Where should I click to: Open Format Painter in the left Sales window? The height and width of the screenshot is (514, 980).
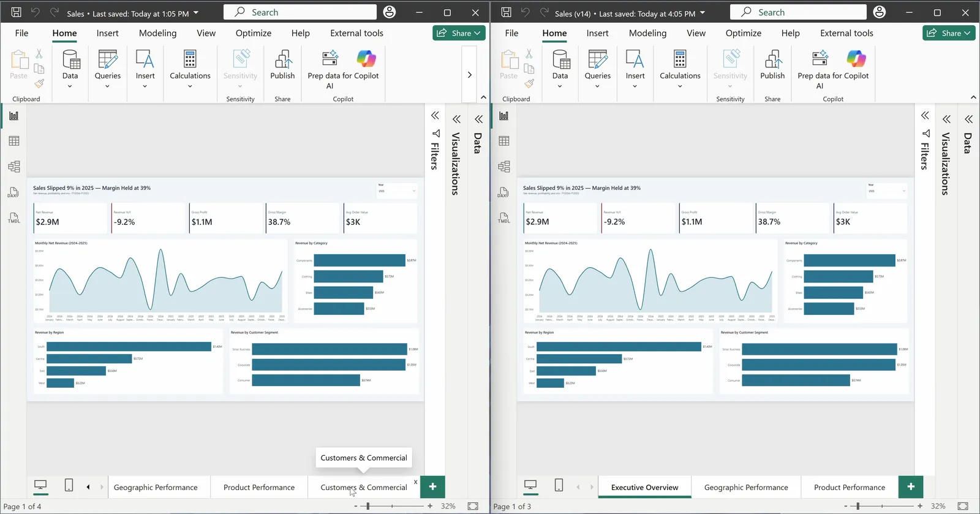click(39, 83)
